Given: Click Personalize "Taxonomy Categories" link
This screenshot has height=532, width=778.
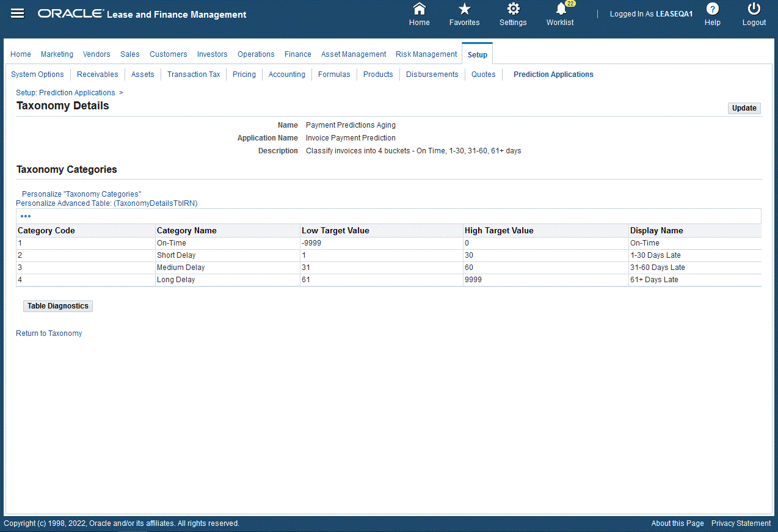Looking at the screenshot, I should tap(82, 194).
